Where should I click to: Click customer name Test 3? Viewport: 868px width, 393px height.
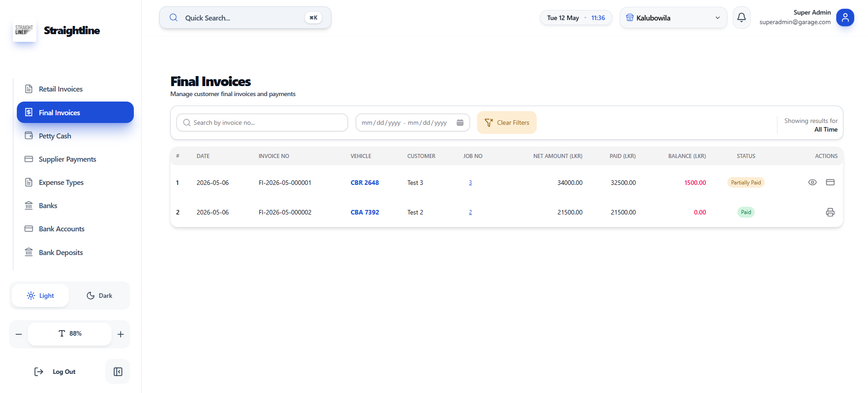coord(415,183)
